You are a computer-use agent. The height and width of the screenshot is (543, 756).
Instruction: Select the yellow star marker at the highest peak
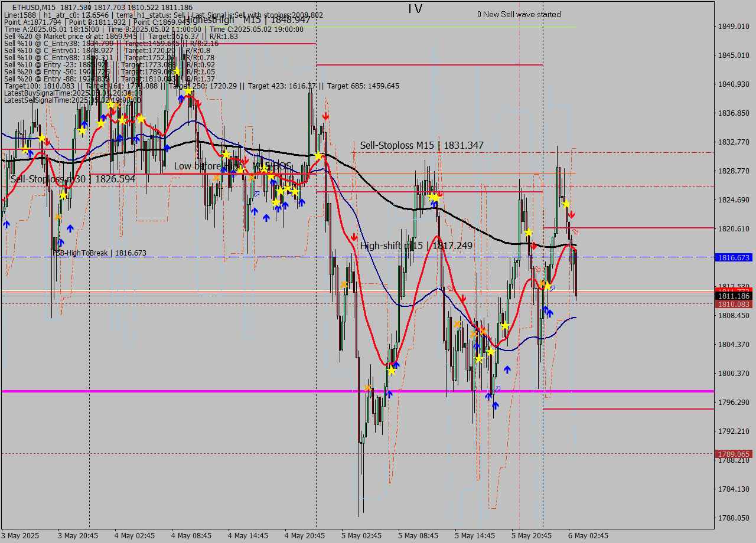(187, 91)
